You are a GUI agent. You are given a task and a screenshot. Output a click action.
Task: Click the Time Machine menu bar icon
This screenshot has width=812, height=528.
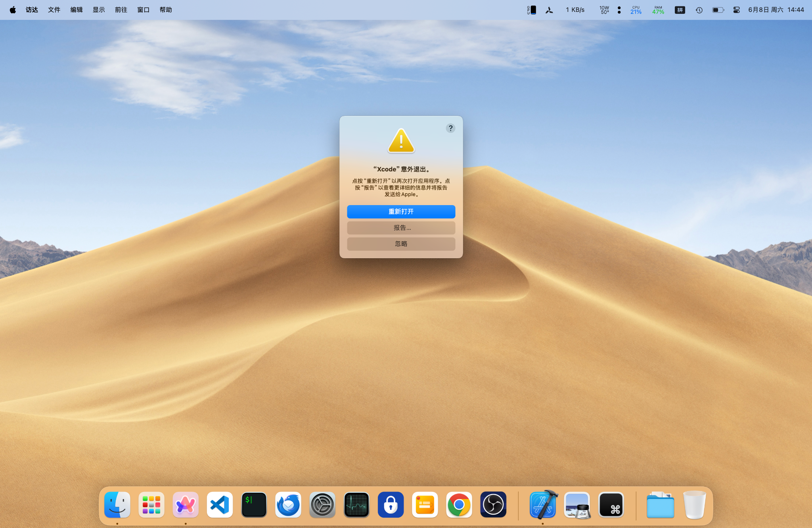699,10
